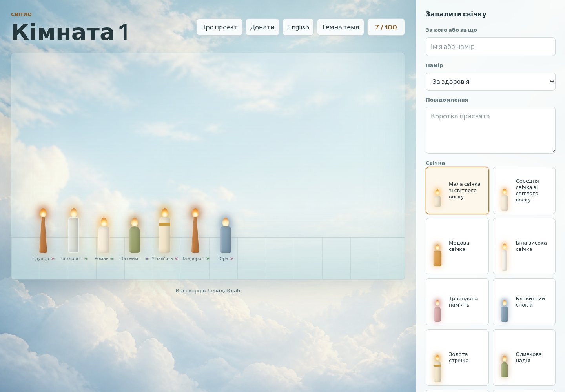Screen dimensions: 565x392
Task: Select the cream candle labeled 'Роман'
Action: point(104,236)
